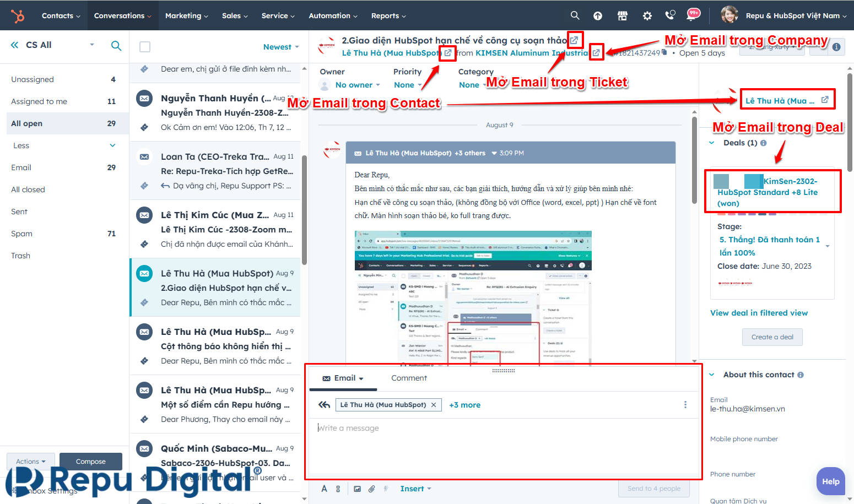854x504 pixels.
Task: Collapse the Deals (1) section
Action: [x=712, y=143]
